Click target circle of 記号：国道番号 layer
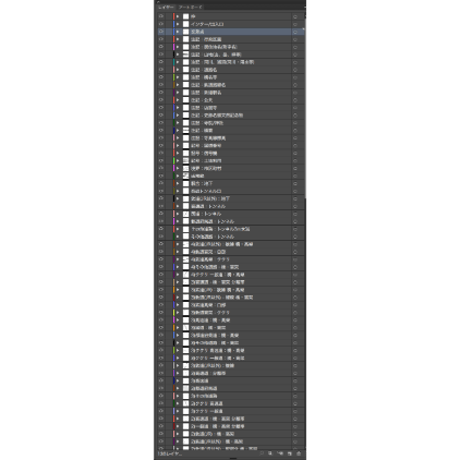Viewport: 460px width, 460px height. (x=295, y=146)
